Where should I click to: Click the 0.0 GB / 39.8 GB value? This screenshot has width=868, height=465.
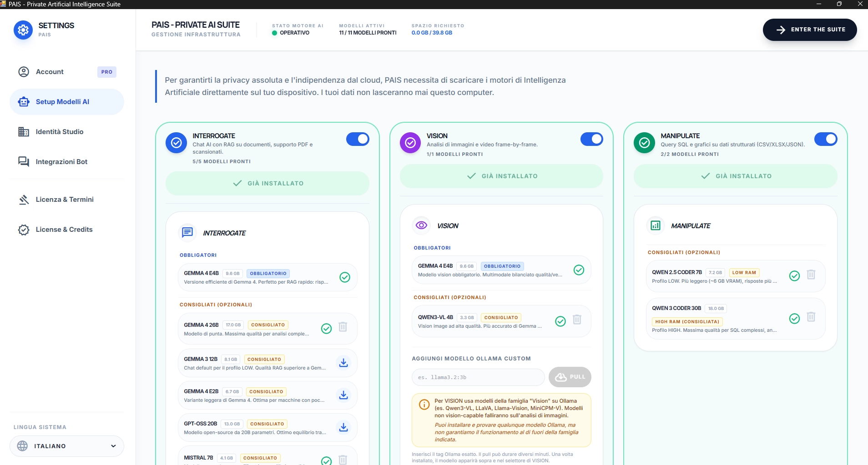point(432,33)
